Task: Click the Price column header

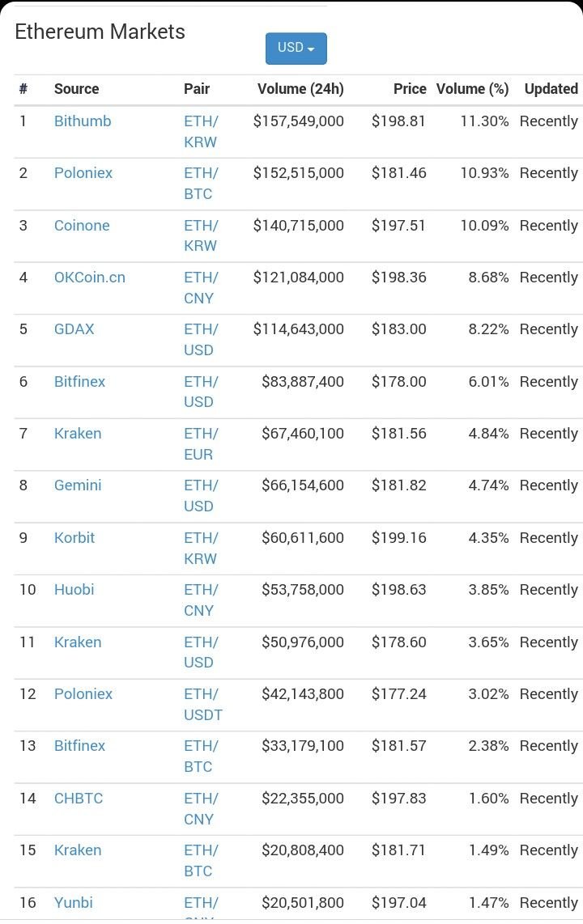Action: (410, 89)
